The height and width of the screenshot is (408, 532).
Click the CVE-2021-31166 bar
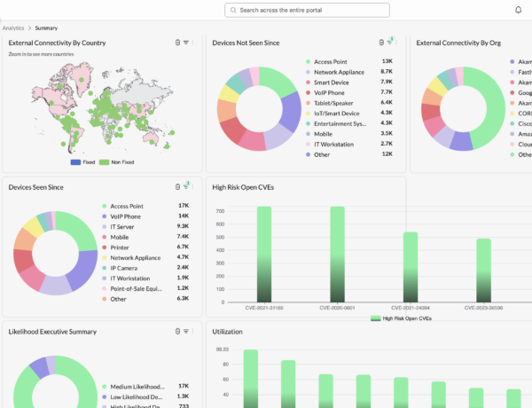click(264, 255)
